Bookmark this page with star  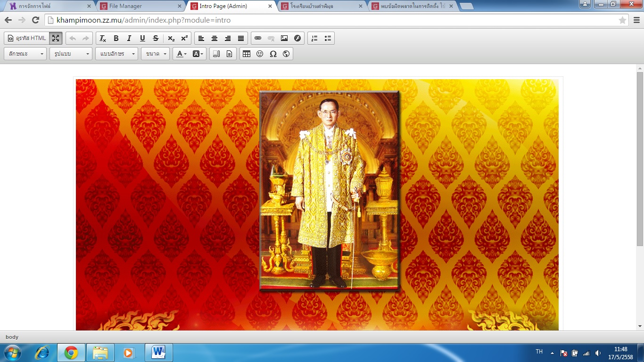point(622,20)
